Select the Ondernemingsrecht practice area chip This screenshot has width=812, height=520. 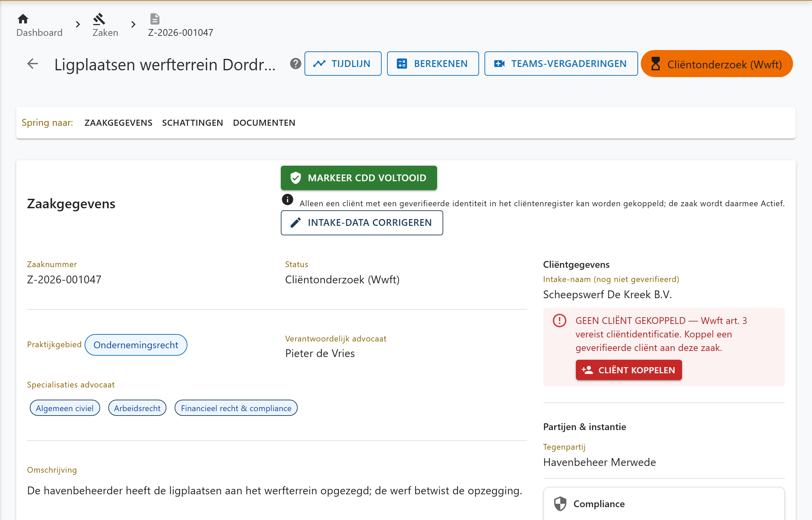(136, 345)
